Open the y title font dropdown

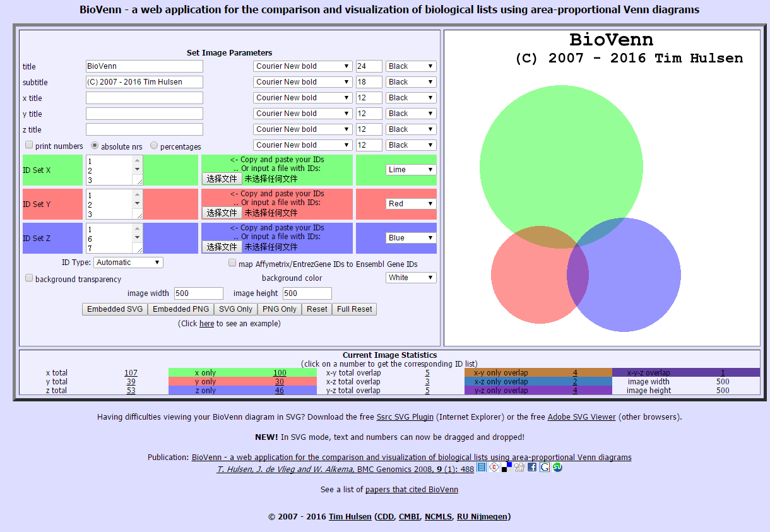[303, 114]
